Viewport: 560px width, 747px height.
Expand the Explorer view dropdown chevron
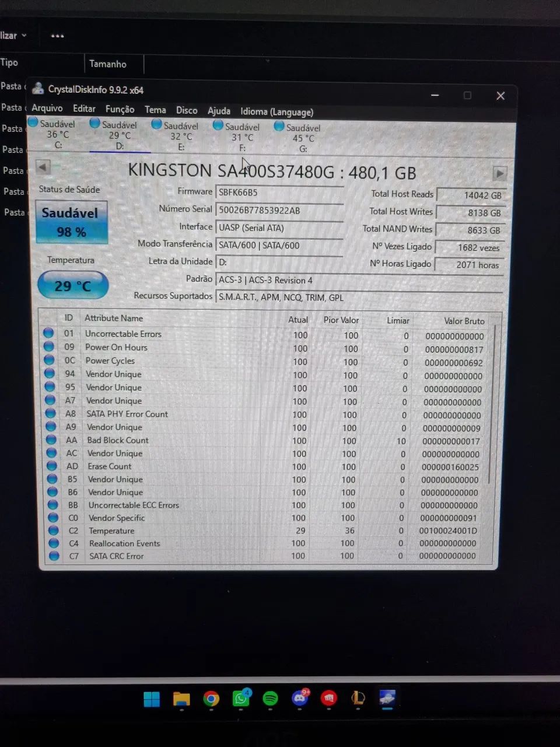tap(24, 36)
